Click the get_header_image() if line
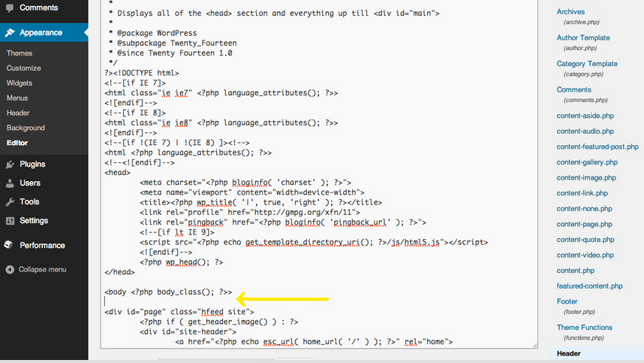 coord(219,322)
